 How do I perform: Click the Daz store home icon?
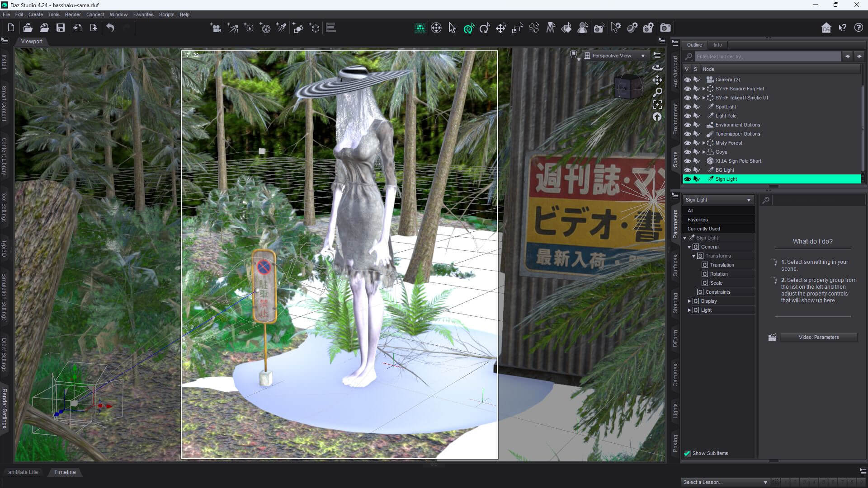826,28
